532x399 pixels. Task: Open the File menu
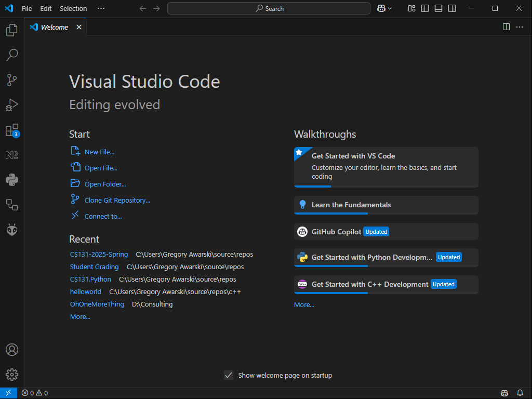point(27,8)
